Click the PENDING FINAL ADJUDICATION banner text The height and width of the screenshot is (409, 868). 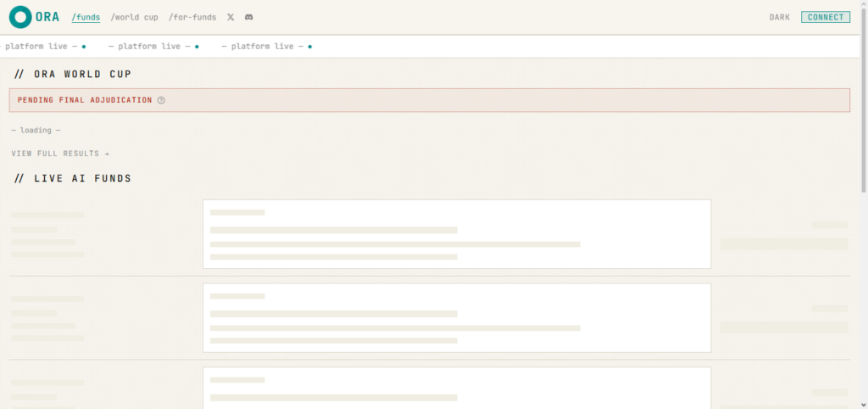pyautogui.click(x=85, y=100)
